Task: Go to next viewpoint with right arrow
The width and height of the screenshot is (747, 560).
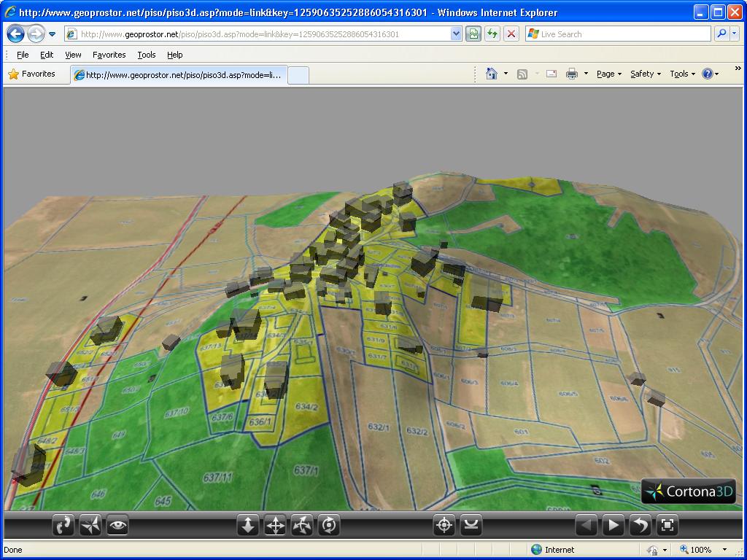Action: click(614, 525)
